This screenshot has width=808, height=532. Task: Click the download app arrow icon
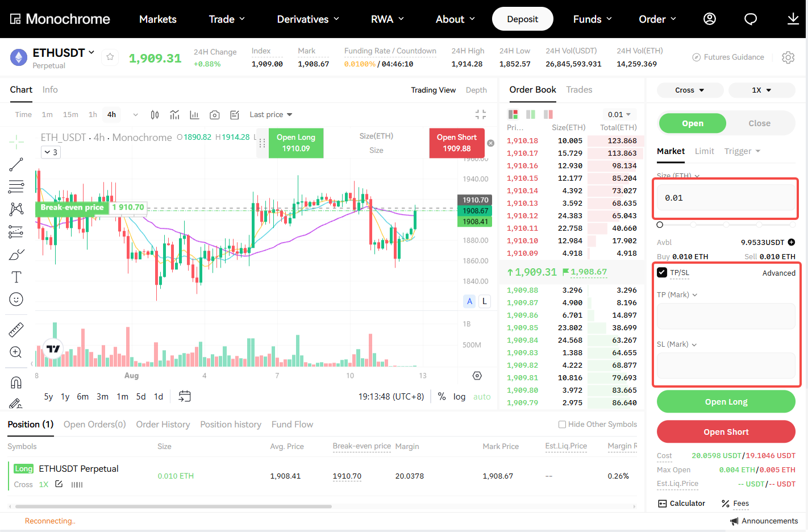793,19
